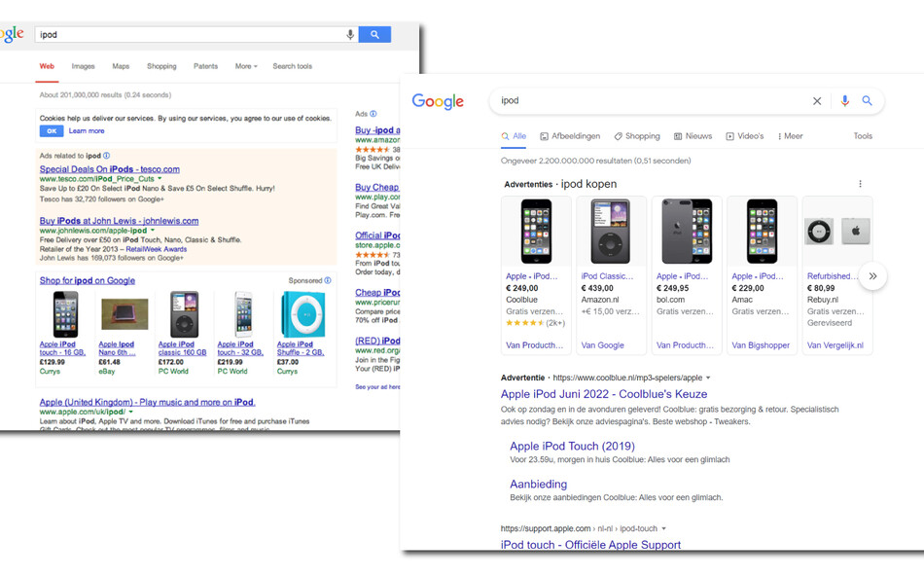The width and height of the screenshot is (924, 578).
Task: Open the Coolblue iPod €249,00 product card
Action: pos(536,275)
